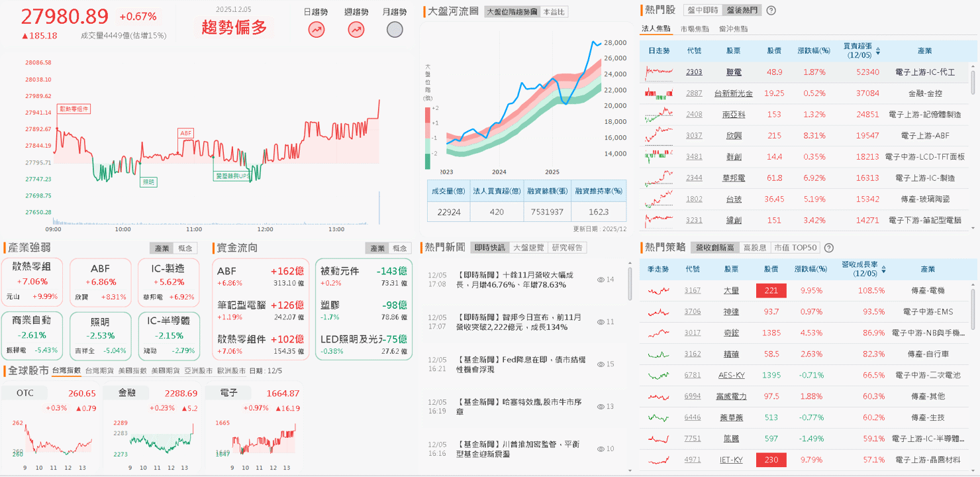Select 被動元件 -143億 fund flow row
The height and width of the screenshot is (477, 980).
pyautogui.click(x=363, y=276)
